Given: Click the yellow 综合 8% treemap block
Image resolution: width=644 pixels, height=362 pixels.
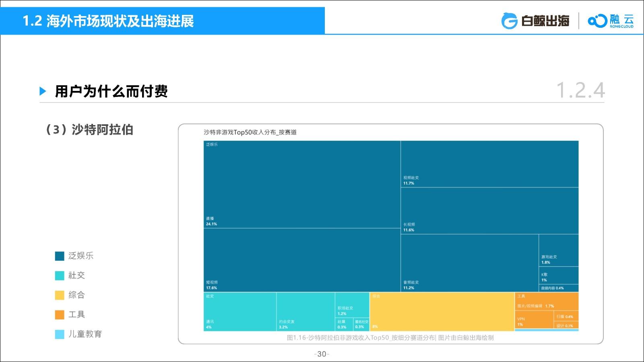Looking at the screenshot, I should (x=442, y=312).
